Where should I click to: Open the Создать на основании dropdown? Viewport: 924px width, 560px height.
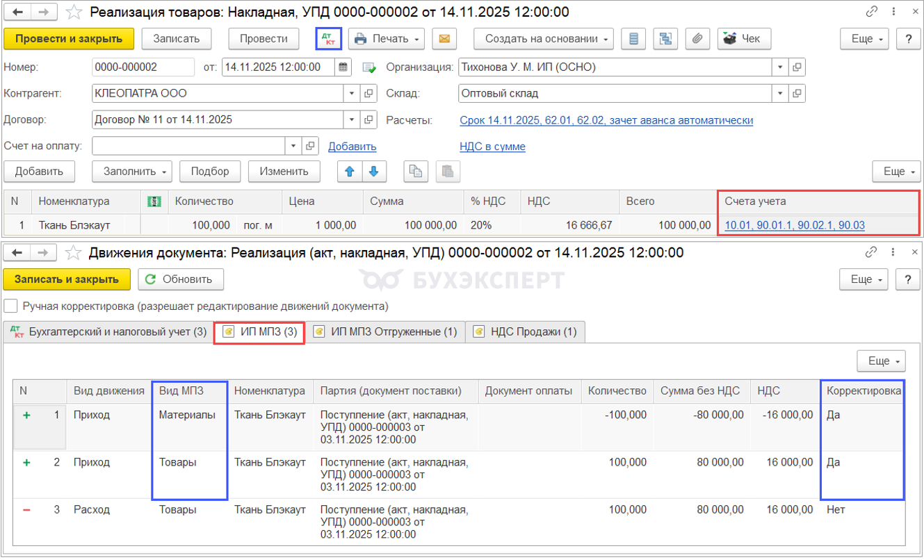point(544,39)
